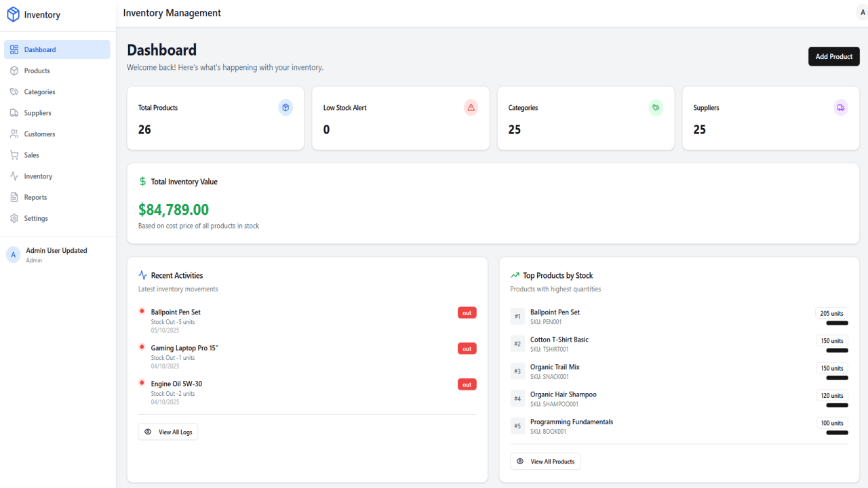Click the user avatar in top right corner
Screen dimensions: 868x488
(x=862, y=13)
